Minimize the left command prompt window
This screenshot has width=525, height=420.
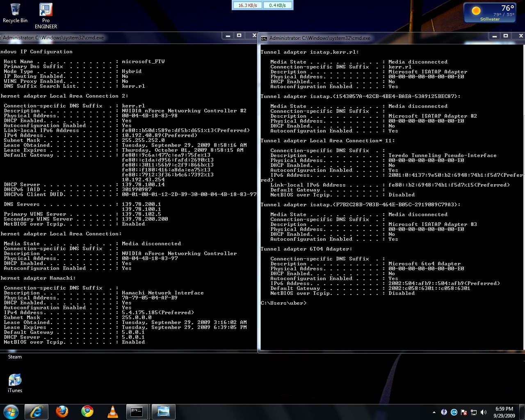228,36
